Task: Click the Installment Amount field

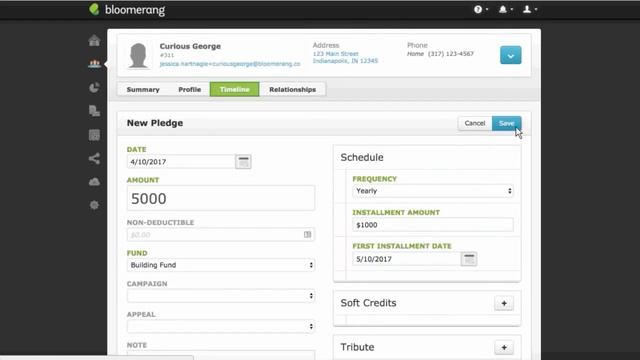Action: 433,225
